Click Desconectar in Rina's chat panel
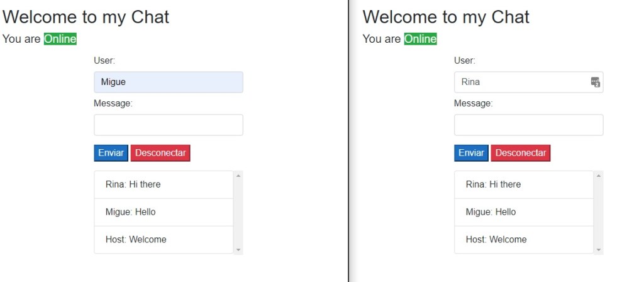644x282 pixels. 521,153
